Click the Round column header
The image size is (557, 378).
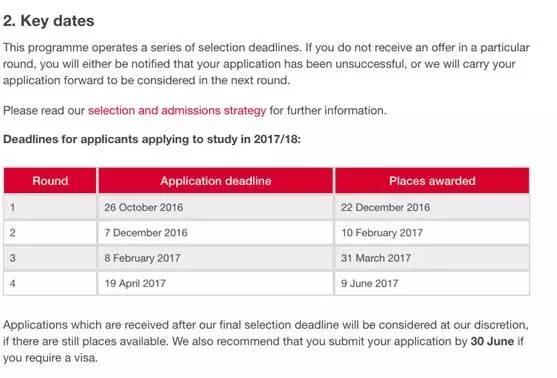[50, 181]
